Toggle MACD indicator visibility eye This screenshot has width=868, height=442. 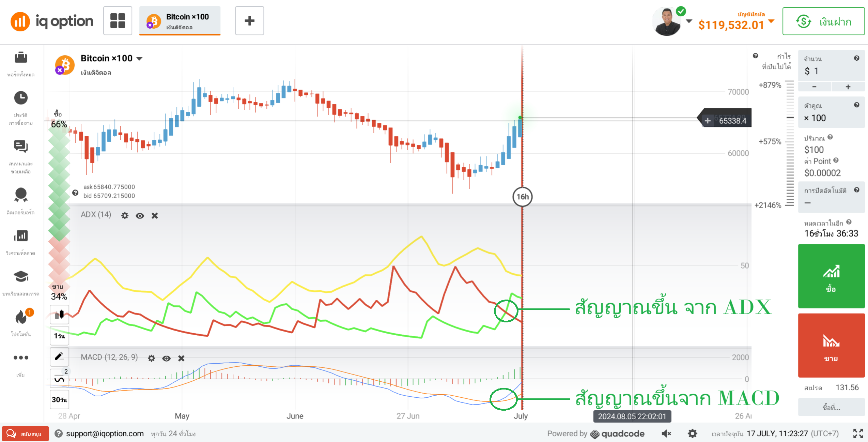[166, 358]
